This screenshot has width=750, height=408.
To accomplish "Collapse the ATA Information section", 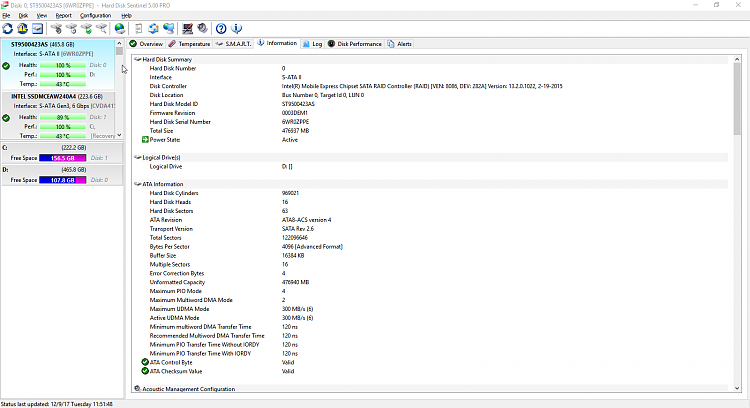I will tap(138, 184).
